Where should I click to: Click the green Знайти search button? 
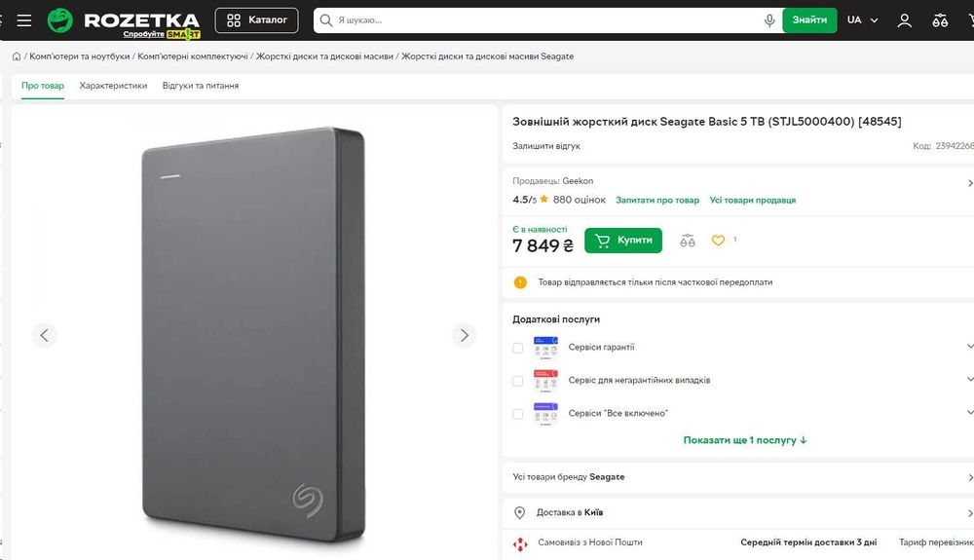tap(809, 19)
